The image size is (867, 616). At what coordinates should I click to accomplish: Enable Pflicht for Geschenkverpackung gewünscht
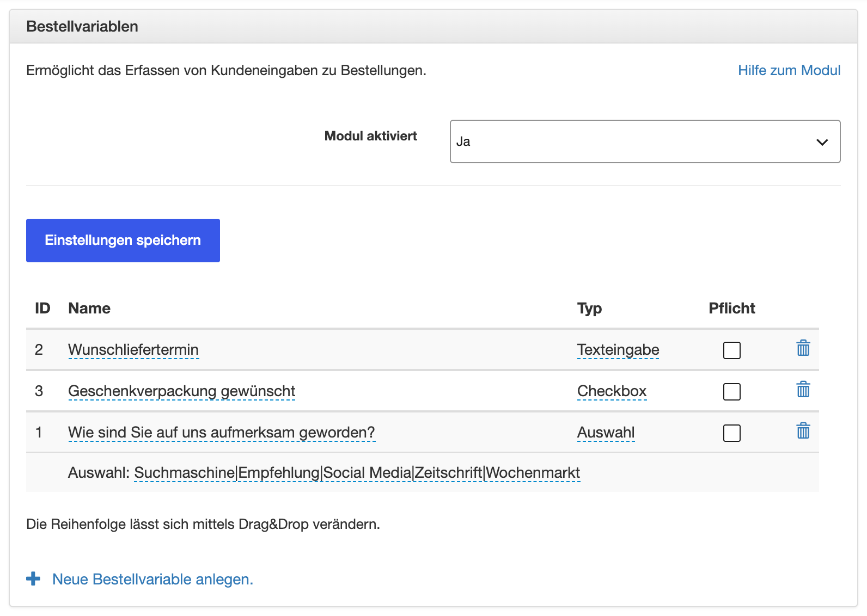click(x=731, y=391)
